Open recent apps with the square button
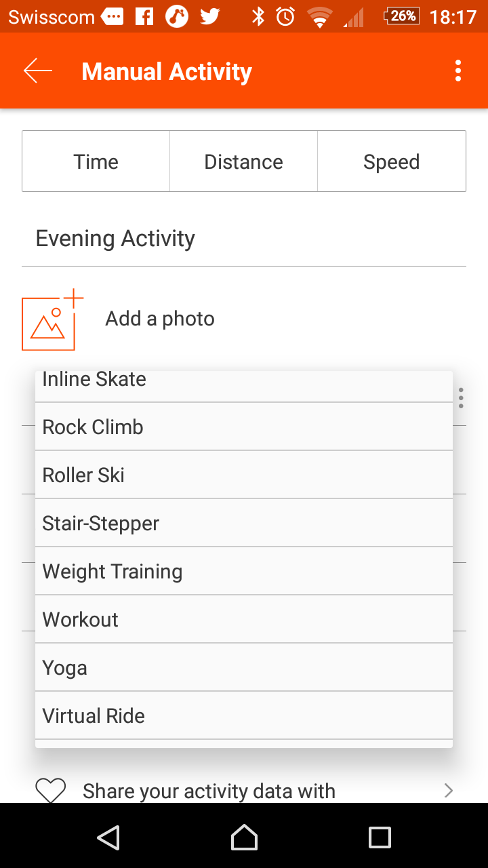488x868 pixels. pyautogui.click(x=380, y=837)
